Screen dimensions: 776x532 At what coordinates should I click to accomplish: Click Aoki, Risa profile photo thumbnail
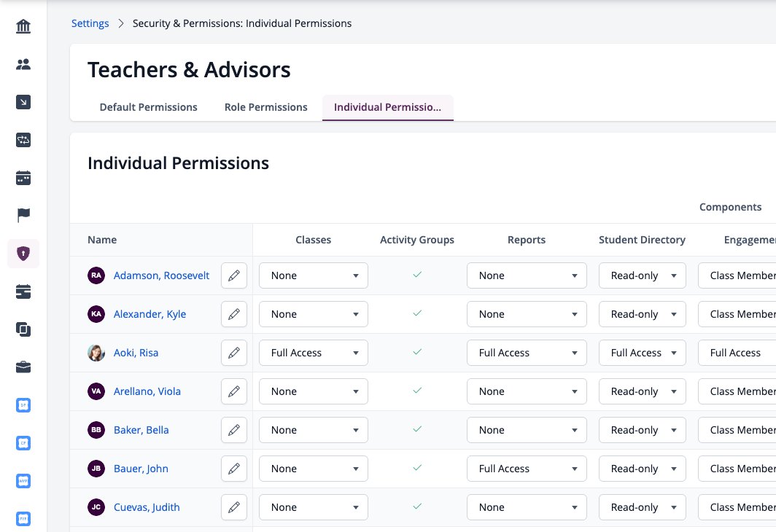96,353
